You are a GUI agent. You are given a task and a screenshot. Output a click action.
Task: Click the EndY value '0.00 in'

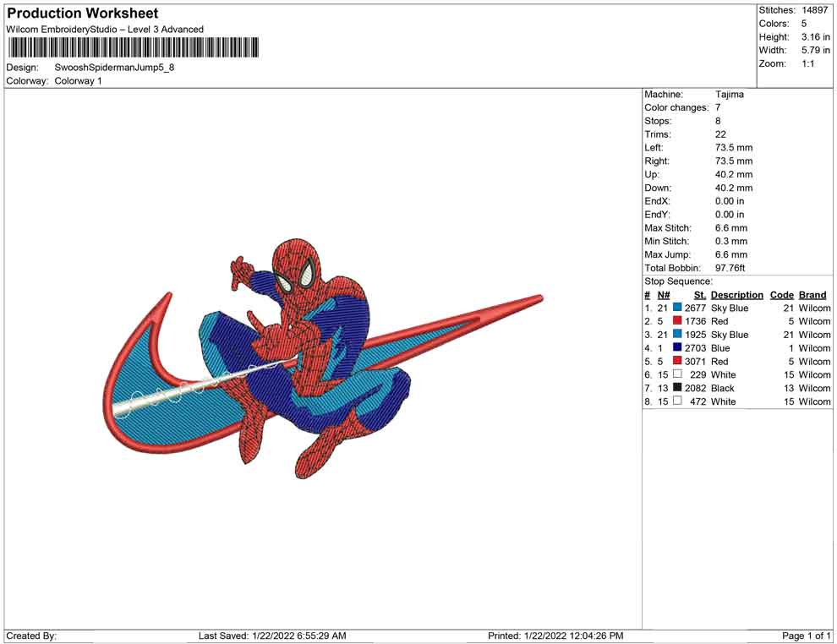click(730, 215)
